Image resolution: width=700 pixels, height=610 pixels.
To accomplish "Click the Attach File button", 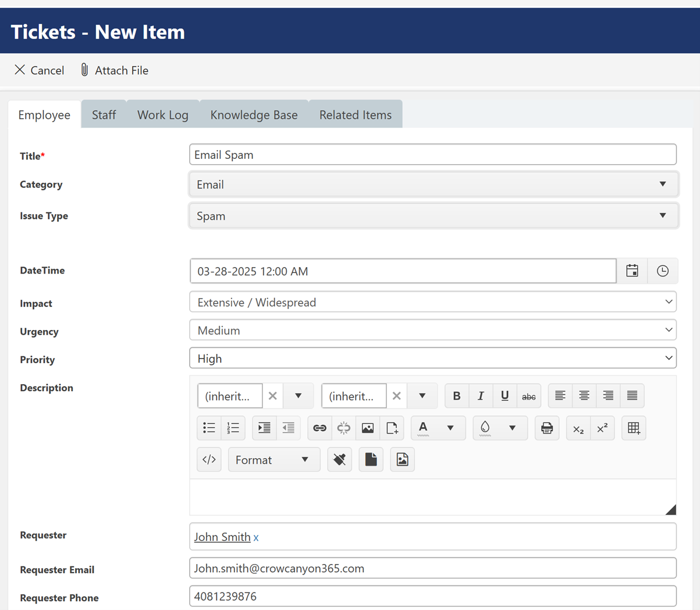I will [x=115, y=70].
